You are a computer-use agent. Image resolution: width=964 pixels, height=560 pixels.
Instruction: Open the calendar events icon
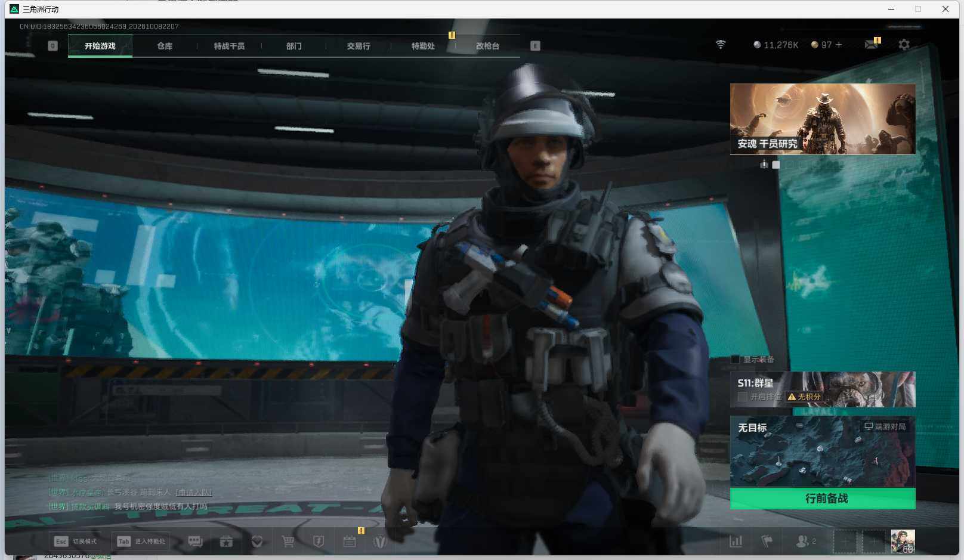350,541
